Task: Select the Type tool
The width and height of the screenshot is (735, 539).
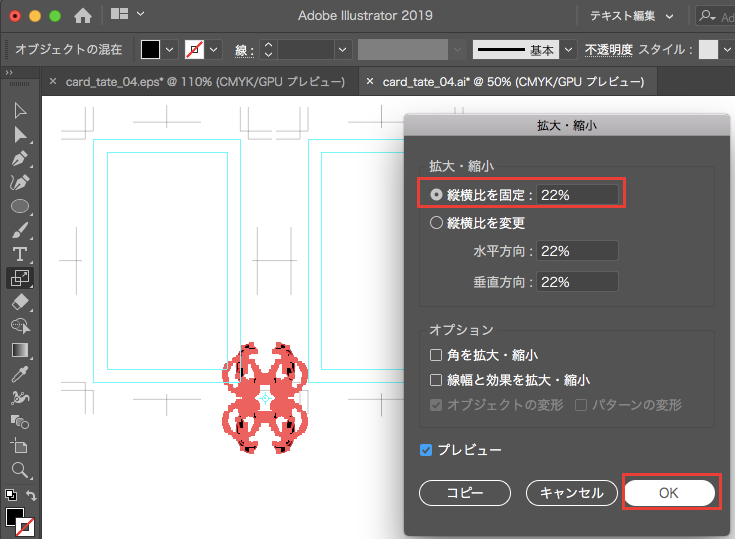Action: 19,254
